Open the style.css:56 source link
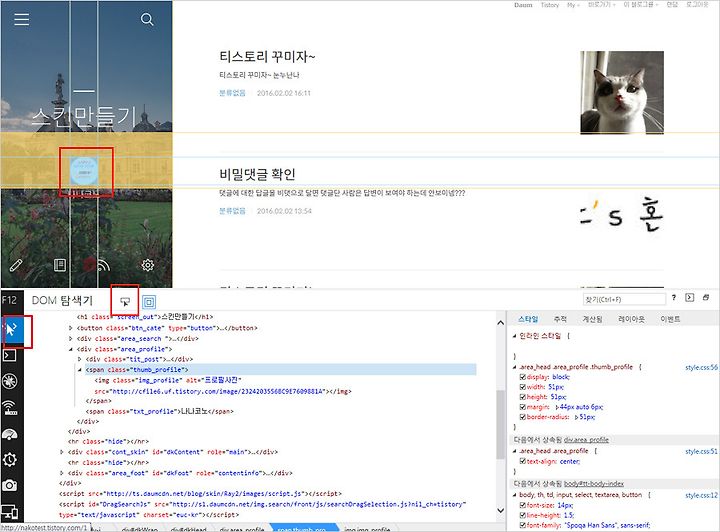This screenshot has height=532, width=720. pyautogui.click(x=701, y=368)
